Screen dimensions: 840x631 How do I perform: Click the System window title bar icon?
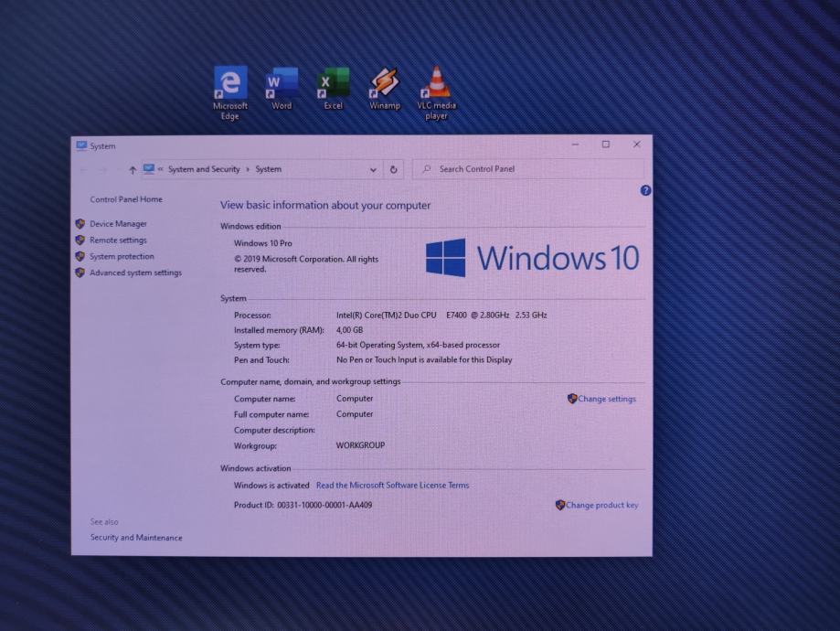pyautogui.click(x=81, y=145)
